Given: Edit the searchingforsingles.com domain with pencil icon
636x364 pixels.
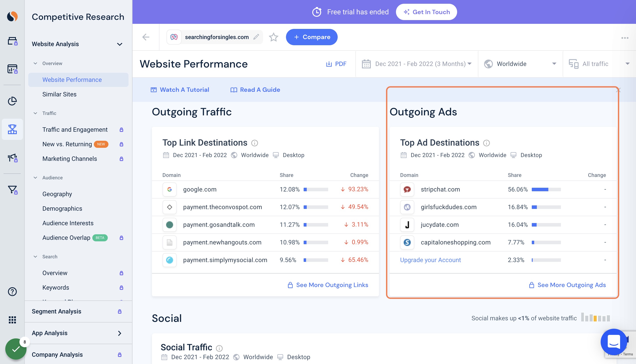Looking at the screenshot, I should point(256,37).
